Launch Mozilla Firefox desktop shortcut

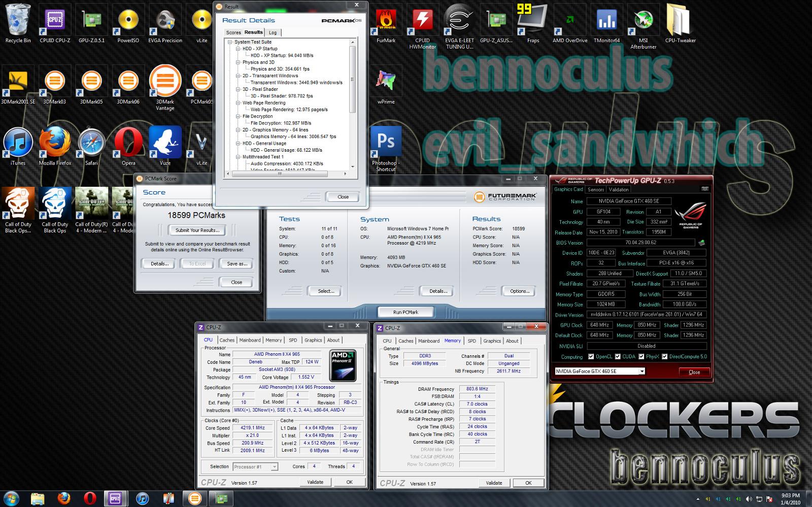[x=55, y=147]
